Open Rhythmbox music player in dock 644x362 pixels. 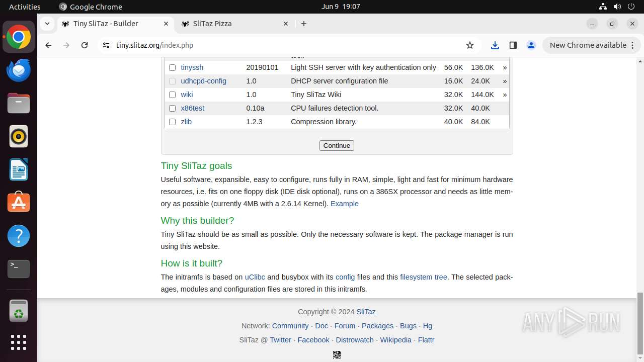click(19, 136)
